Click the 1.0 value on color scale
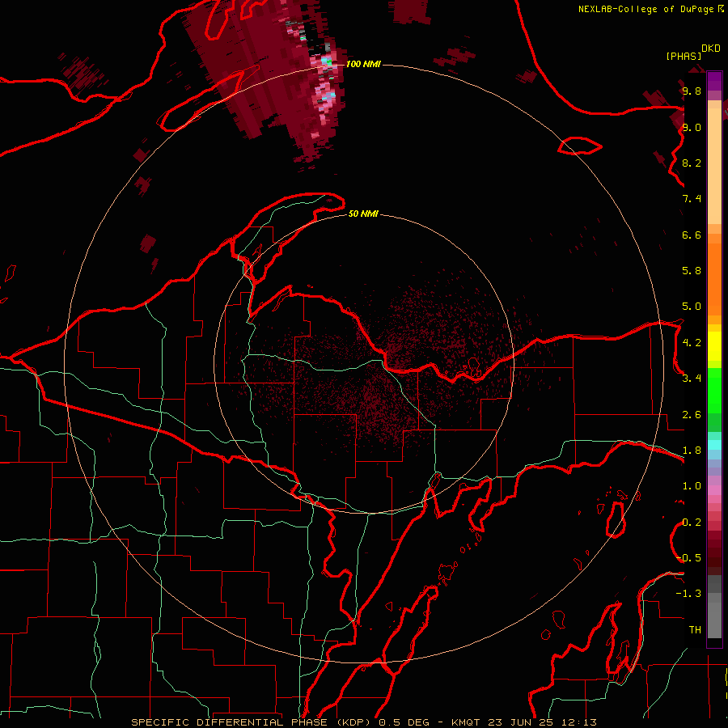Viewport: 728px width, 728px height. [x=692, y=486]
